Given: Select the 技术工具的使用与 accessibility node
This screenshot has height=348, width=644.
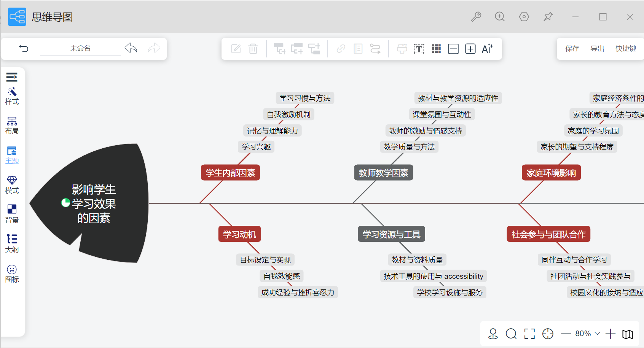Looking at the screenshot, I should (433, 276).
